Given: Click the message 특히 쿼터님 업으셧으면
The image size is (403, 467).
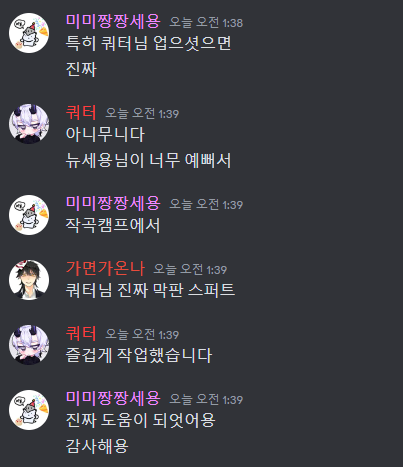Looking at the screenshot, I should pos(148,43).
